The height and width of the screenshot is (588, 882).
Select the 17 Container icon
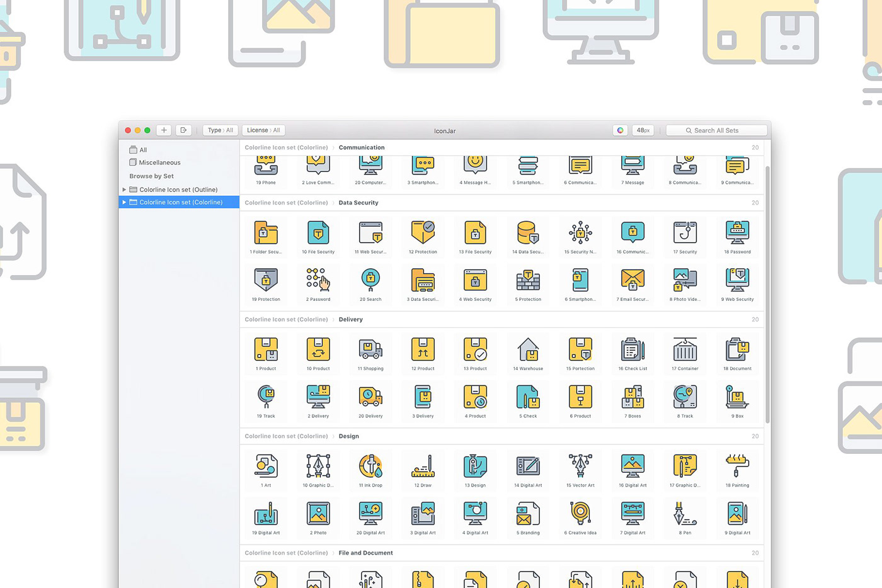(x=685, y=350)
